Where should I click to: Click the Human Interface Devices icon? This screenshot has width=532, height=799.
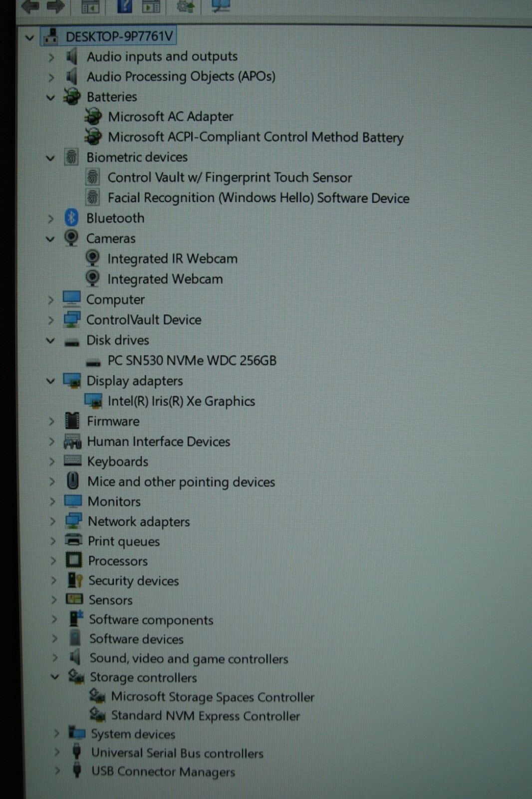[72, 441]
